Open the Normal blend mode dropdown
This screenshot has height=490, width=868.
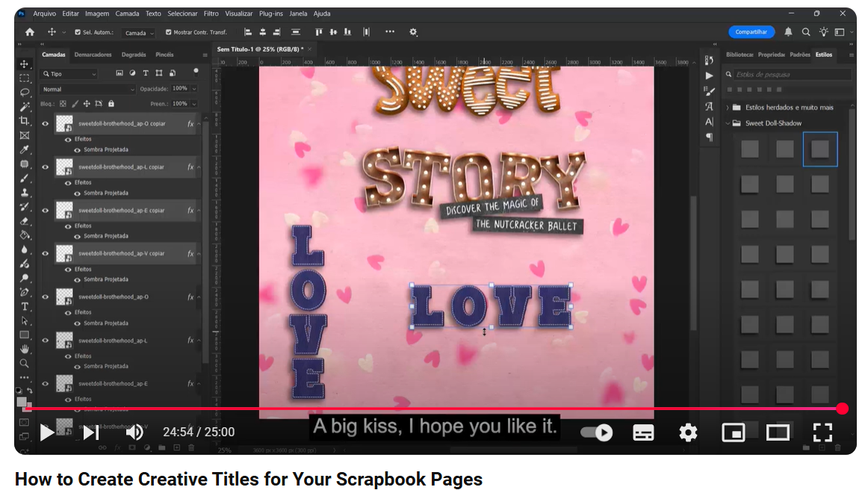(88, 89)
